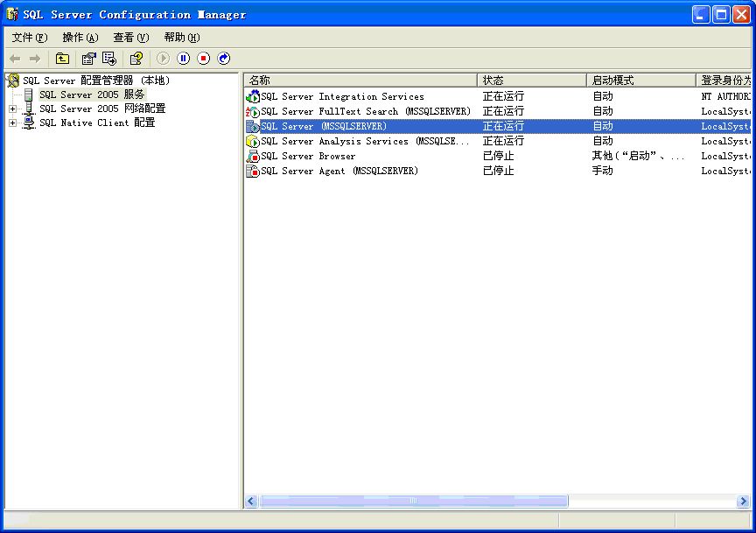Click the SQL Server 2005 网络配置 tree icon
This screenshot has width=756, height=533.
click(29, 109)
